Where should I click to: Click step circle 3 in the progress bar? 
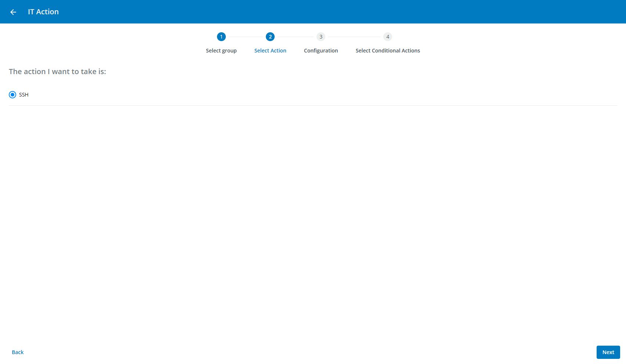tap(321, 37)
